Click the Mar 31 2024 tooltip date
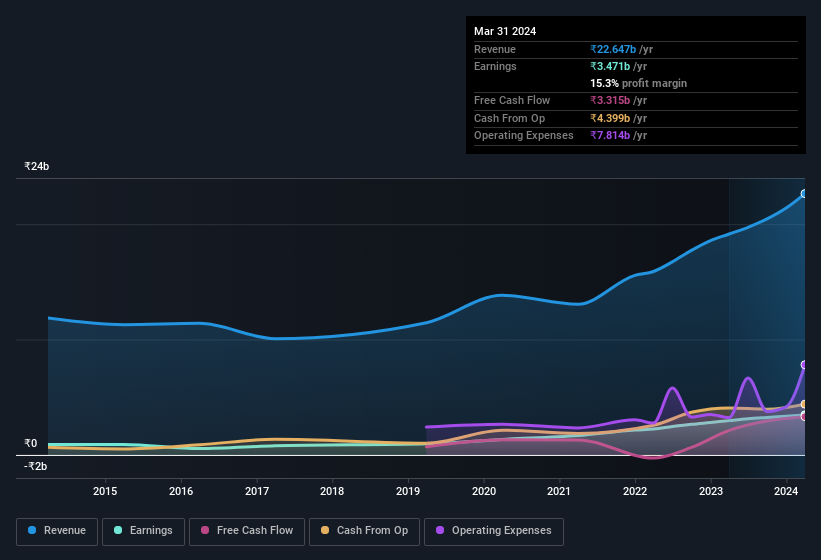Viewport: 821px width, 560px height. tap(505, 31)
